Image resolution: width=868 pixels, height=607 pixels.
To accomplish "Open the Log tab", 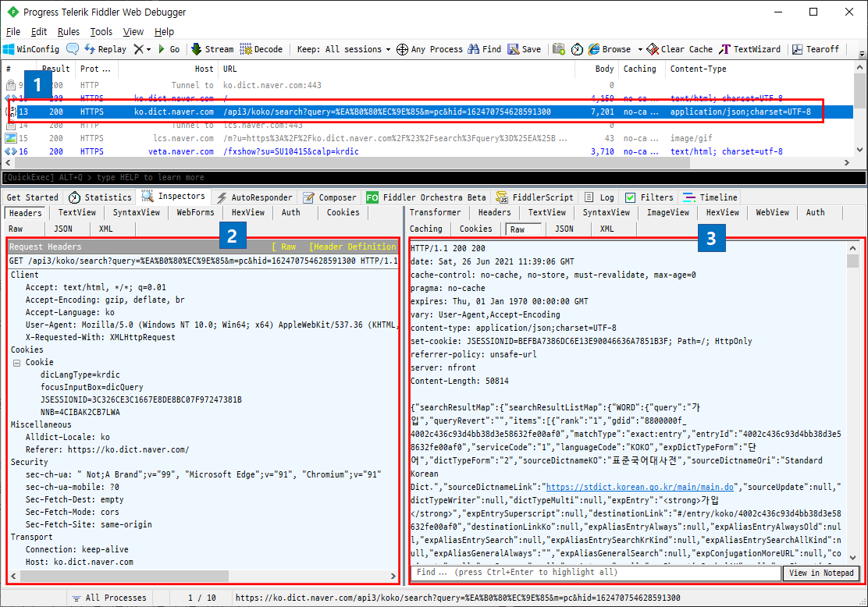I will coord(599,197).
